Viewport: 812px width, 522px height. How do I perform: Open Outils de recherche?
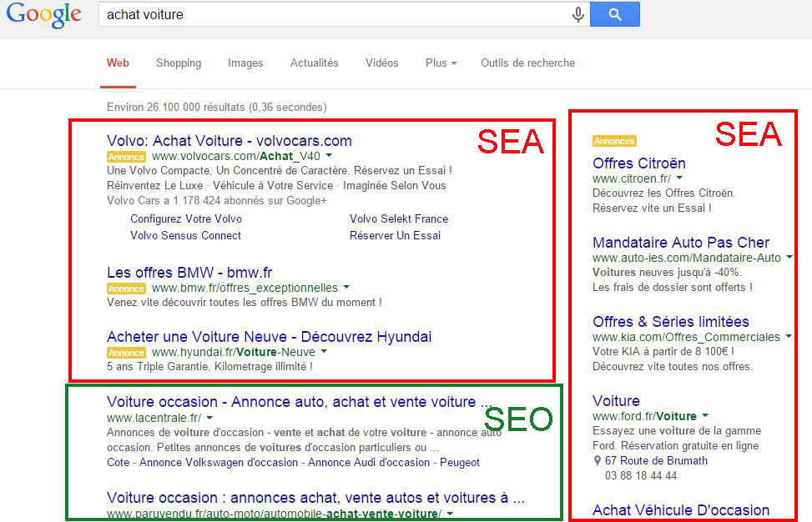[527, 63]
